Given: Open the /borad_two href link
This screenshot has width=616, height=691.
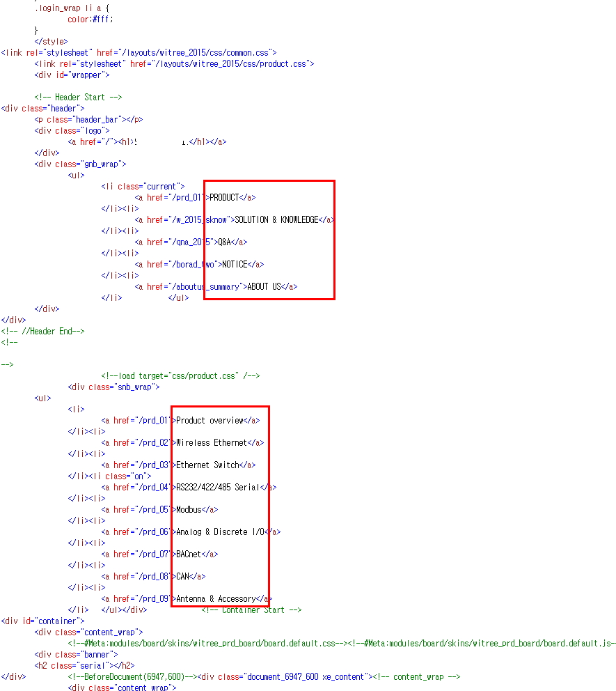Looking at the screenshot, I should click(195, 264).
